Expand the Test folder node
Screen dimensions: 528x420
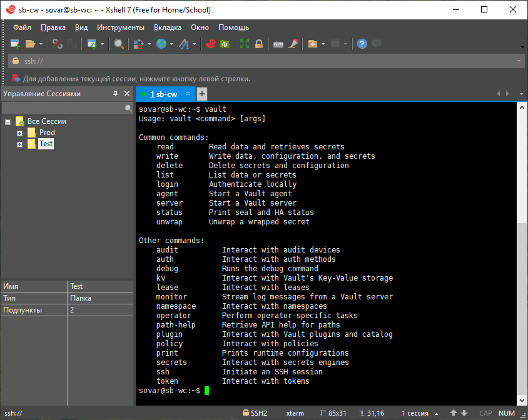pyautogui.click(x=19, y=145)
